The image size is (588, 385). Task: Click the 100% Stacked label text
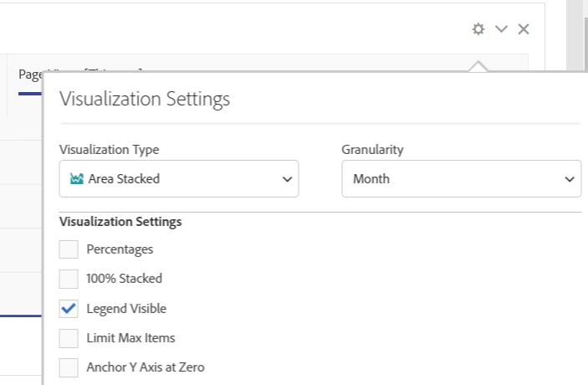124,279
